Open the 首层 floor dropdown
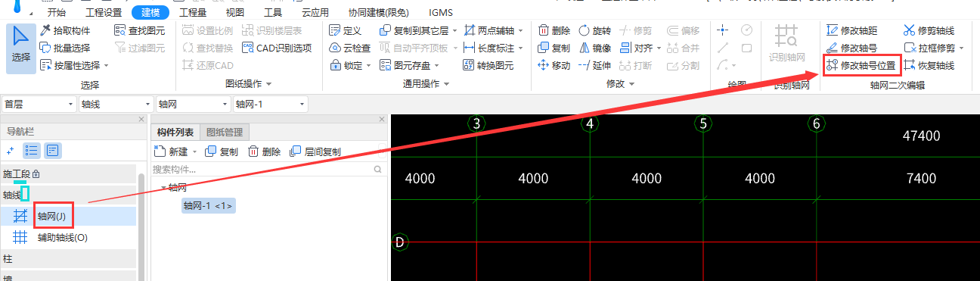Viewport: 980px width, 281px height. pyautogui.click(x=39, y=104)
